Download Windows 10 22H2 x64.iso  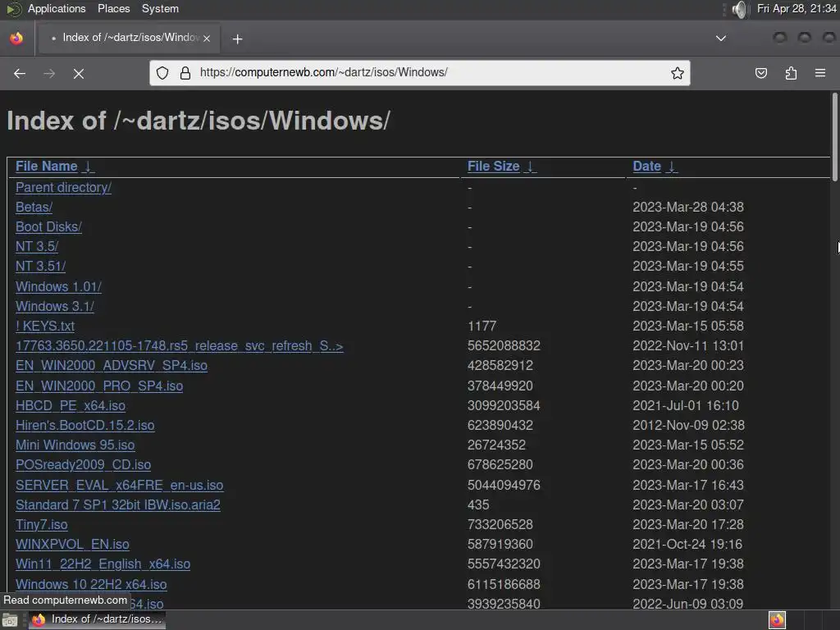tap(91, 584)
